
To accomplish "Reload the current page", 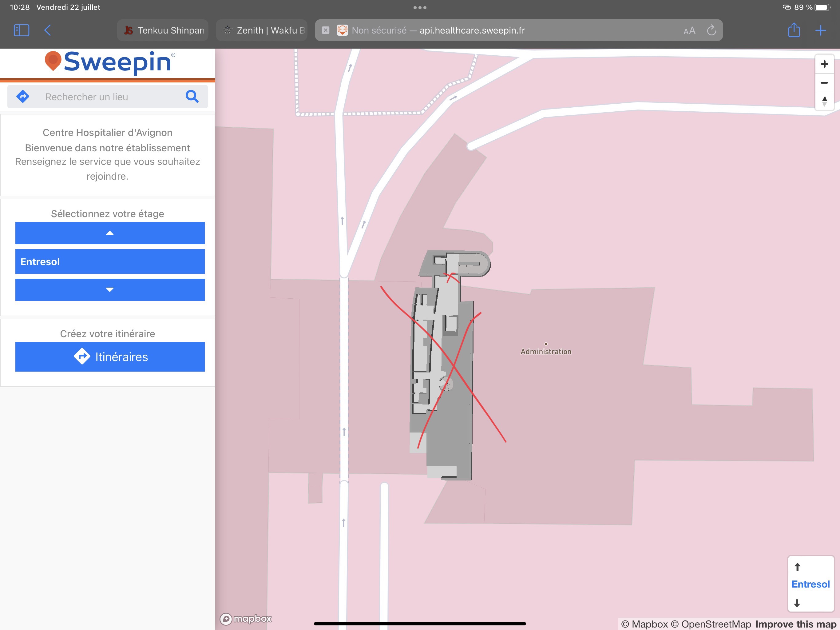I will (x=711, y=30).
